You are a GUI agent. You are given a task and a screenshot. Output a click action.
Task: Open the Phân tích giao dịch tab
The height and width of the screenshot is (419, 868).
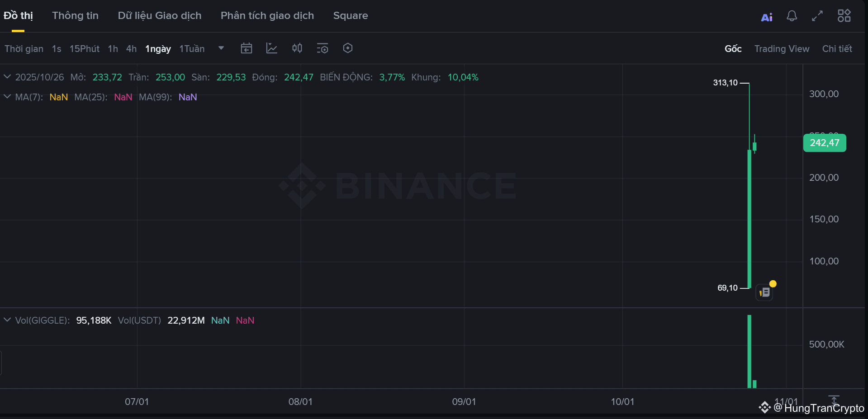(267, 15)
